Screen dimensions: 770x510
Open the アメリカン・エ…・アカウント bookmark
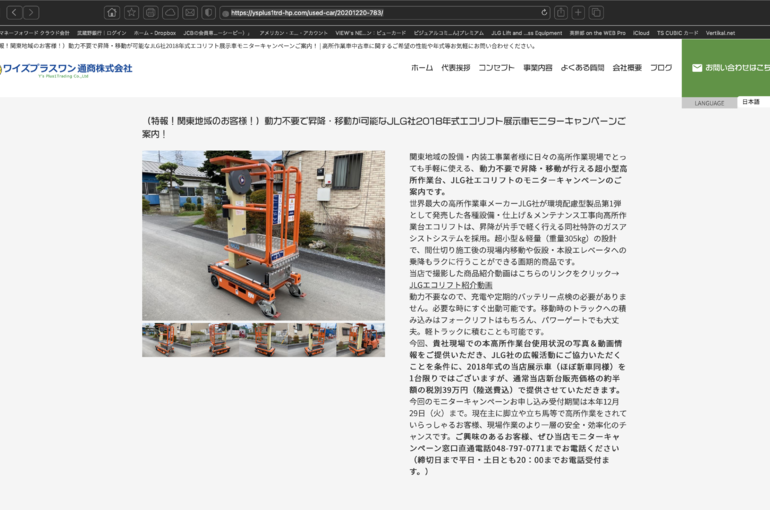[x=293, y=33]
